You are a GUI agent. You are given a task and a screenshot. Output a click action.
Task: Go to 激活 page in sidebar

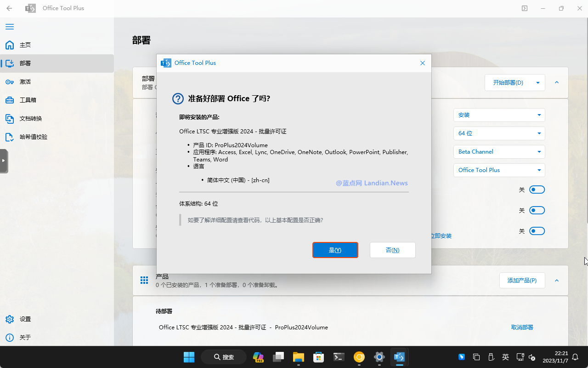(x=25, y=82)
